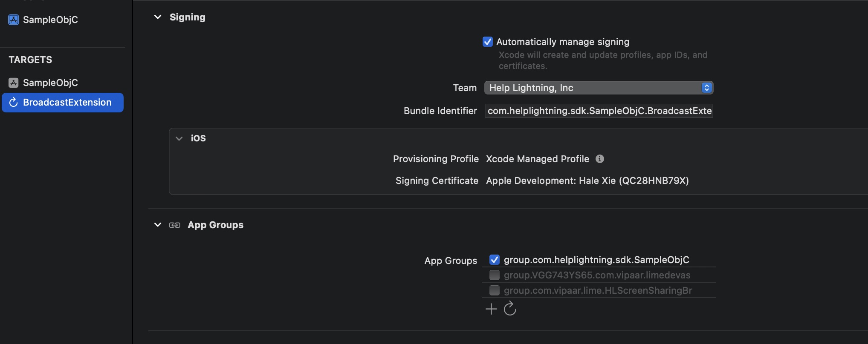This screenshot has width=868, height=344.
Task: Click the iOS subsection title
Action: 198,138
